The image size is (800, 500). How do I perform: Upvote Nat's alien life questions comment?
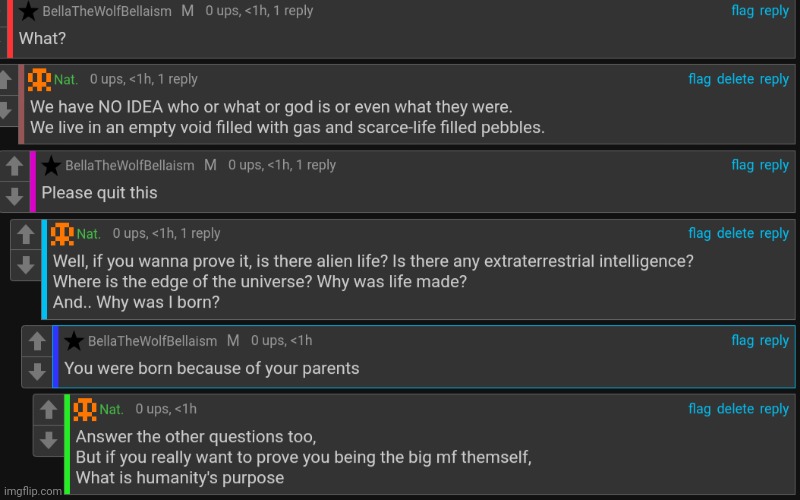point(26,235)
